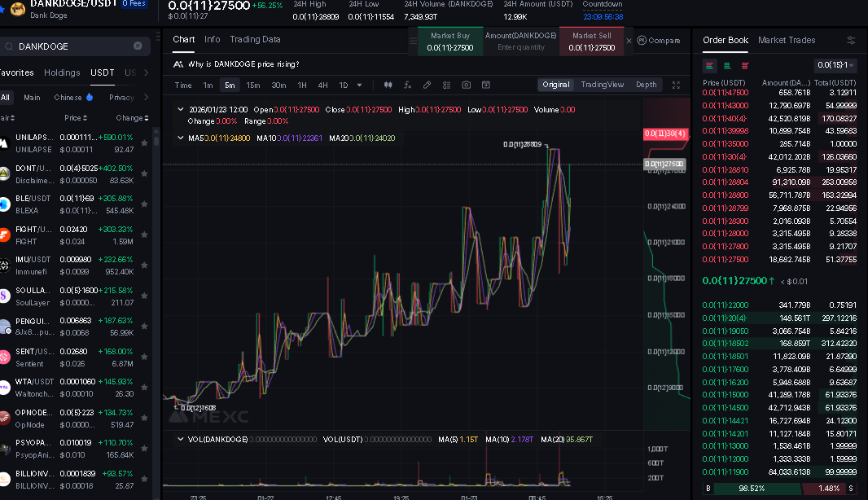Take a chart snapshot with camera icon
868x500 pixels.
(x=466, y=85)
